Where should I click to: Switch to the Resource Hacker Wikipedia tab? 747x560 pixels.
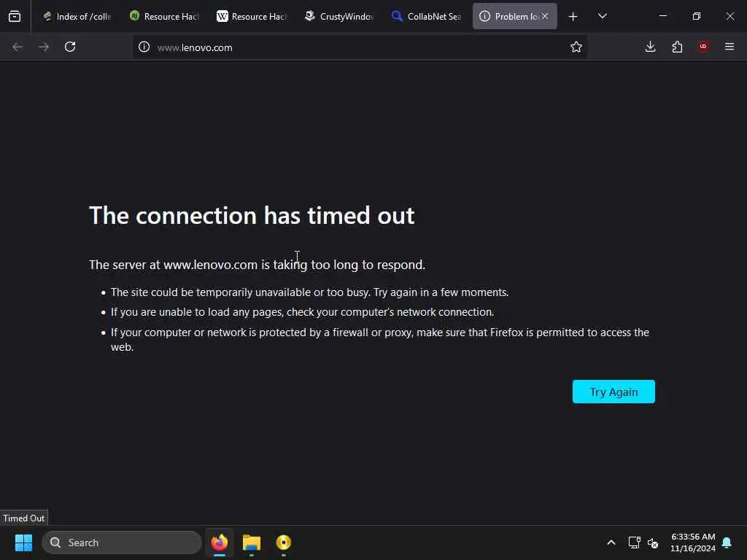[x=251, y=16]
